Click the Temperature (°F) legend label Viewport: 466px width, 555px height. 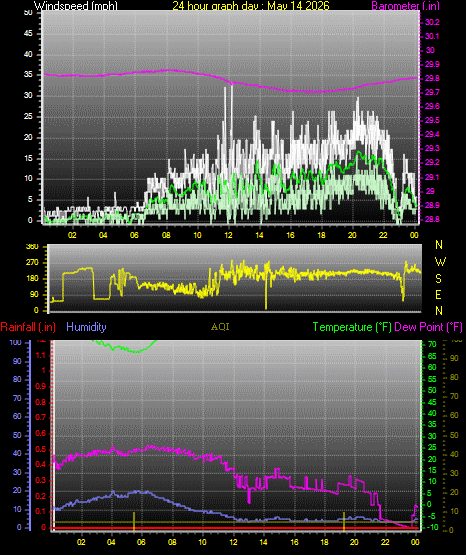point(352,327)
